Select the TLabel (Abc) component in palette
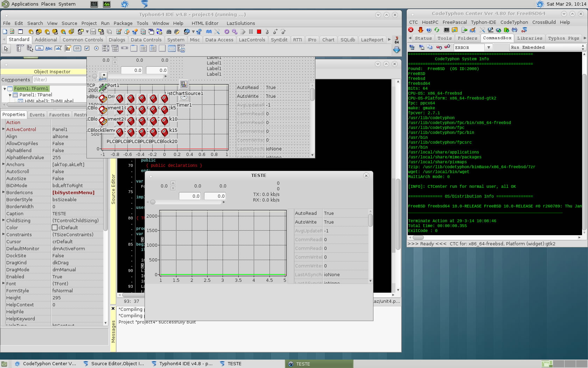Viewport: 588px width, 368px height. tap(49, 48)
